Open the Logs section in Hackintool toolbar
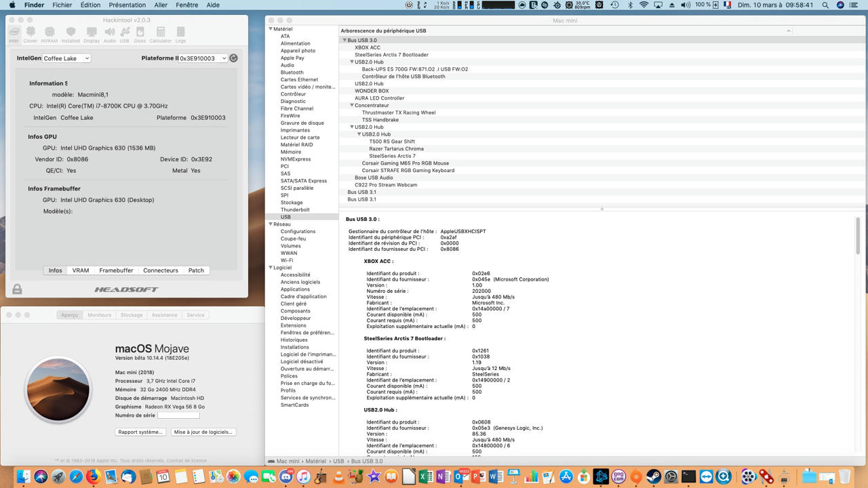 (180, 35)
